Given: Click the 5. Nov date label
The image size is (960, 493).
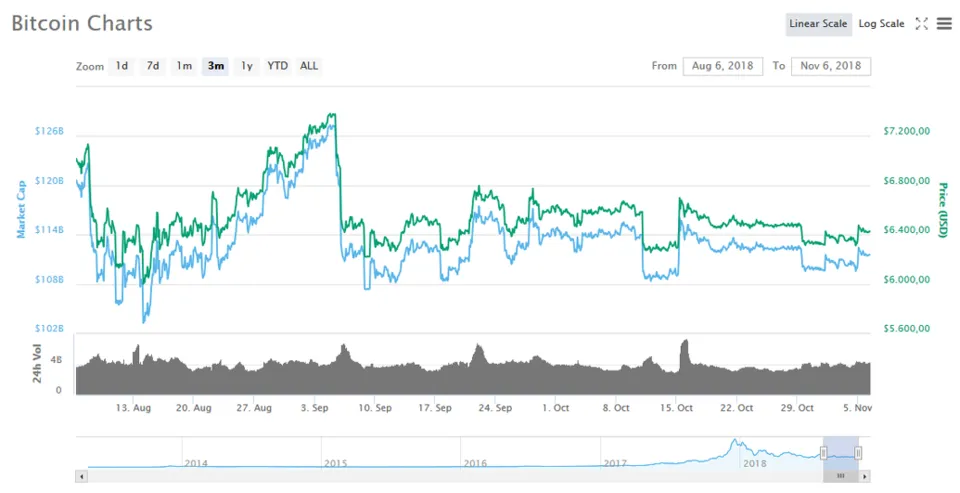Looking at the screenshot, I should (x=857, y=408).
